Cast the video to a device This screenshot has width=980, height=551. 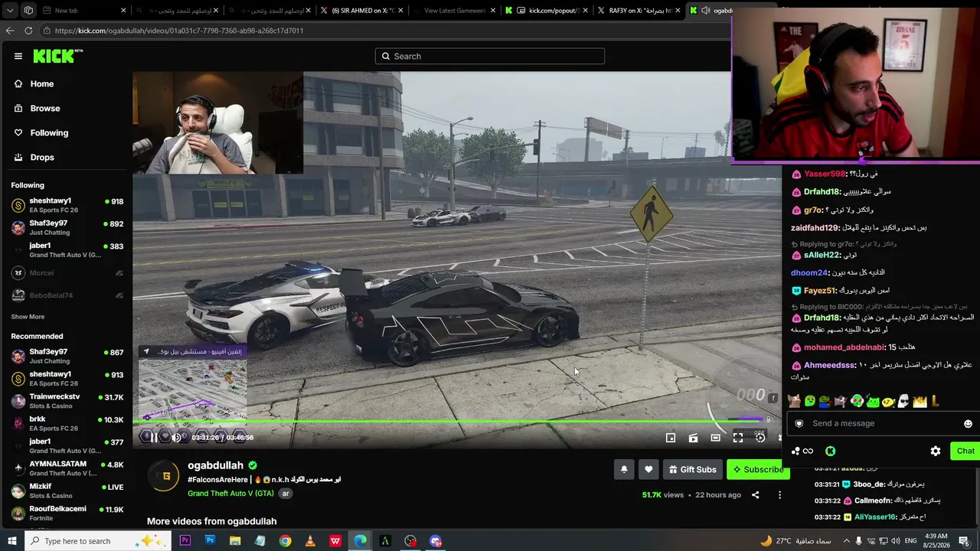pyautogui.click(x=693, y=438)
